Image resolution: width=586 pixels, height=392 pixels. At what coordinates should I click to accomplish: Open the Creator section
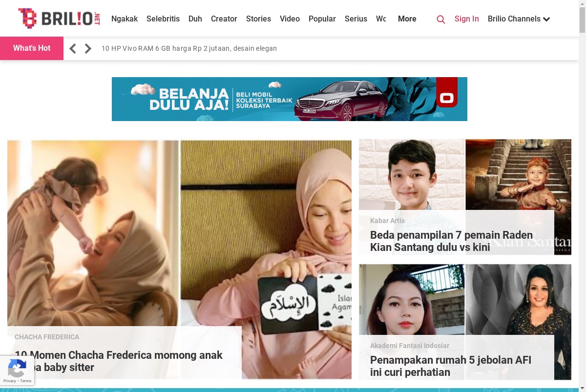[x=224, y=19]
